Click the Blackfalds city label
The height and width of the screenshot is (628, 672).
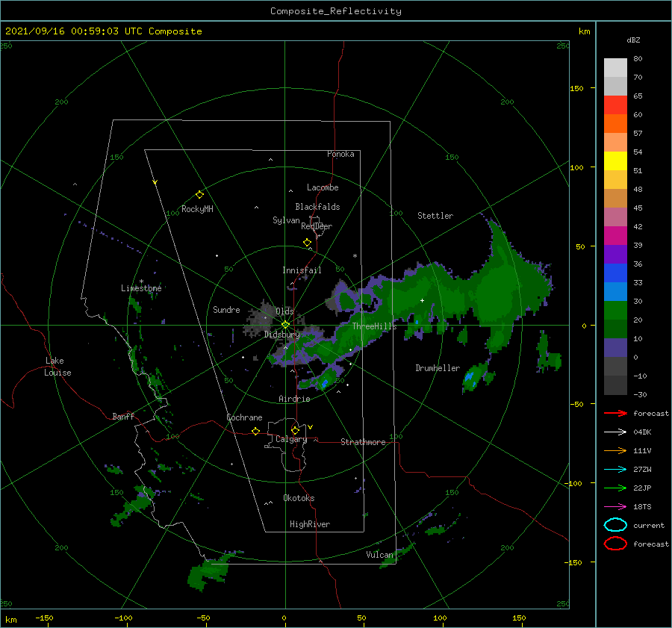click(x=317, y=207)
